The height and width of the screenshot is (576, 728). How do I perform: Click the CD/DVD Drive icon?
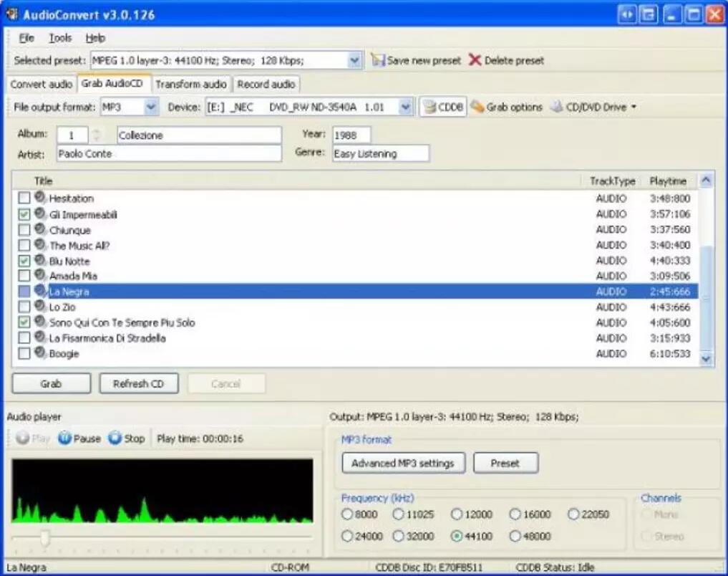[557, 107]
